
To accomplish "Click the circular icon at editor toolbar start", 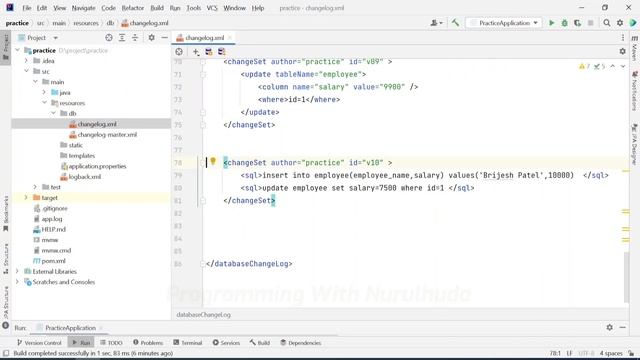I will [179, 52].
